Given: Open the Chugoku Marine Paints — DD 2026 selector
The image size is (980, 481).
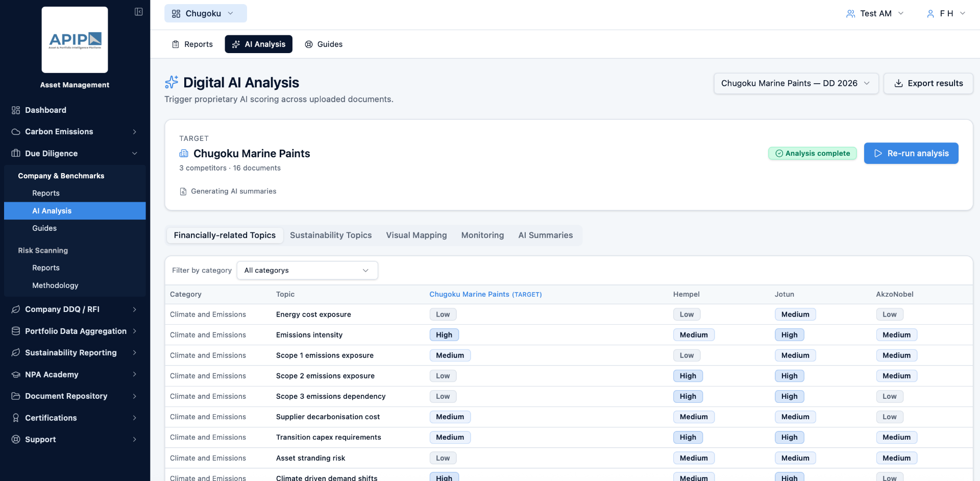Looking at the screenshot, I should [796, 83].
